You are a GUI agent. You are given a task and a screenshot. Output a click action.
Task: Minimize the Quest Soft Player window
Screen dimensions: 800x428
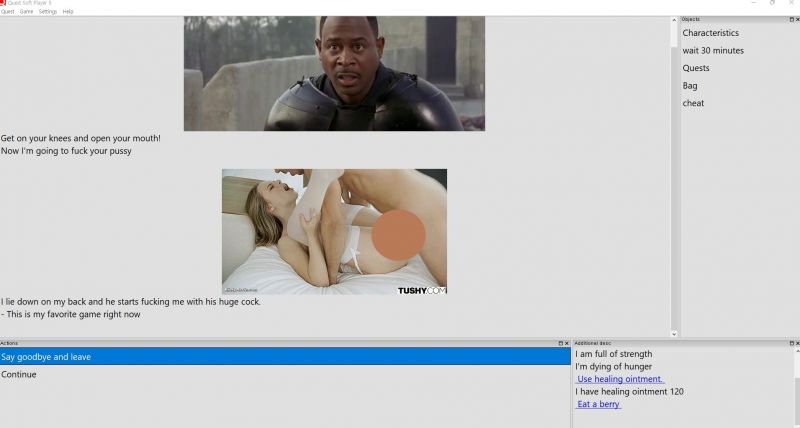click(x=754, y=3)
